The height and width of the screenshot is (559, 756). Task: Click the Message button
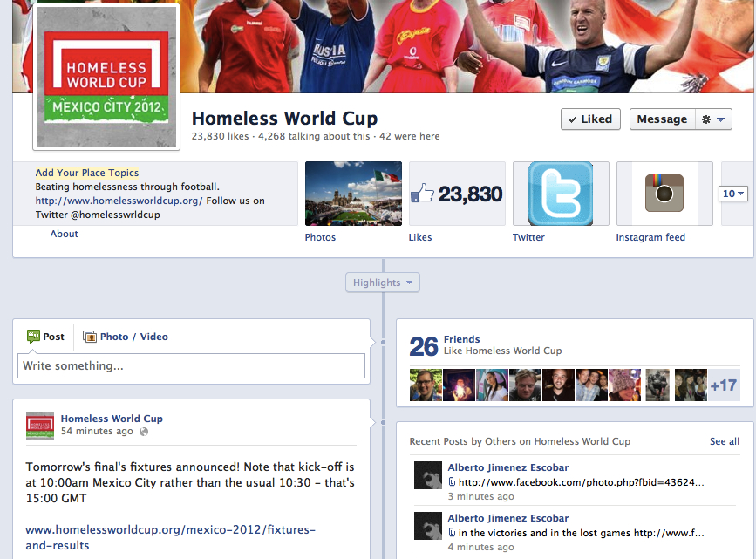tap(662, 119)
